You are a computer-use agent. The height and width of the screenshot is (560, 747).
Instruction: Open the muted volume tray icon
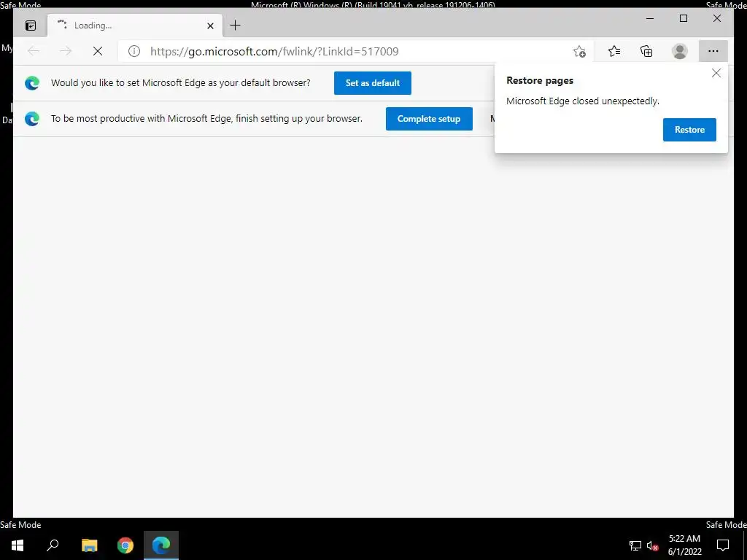pos(653,545)
